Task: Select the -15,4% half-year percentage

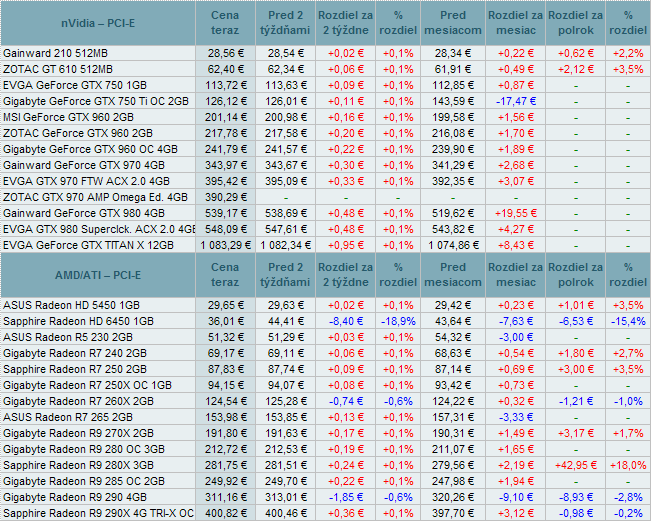Action: pos(628,321)
